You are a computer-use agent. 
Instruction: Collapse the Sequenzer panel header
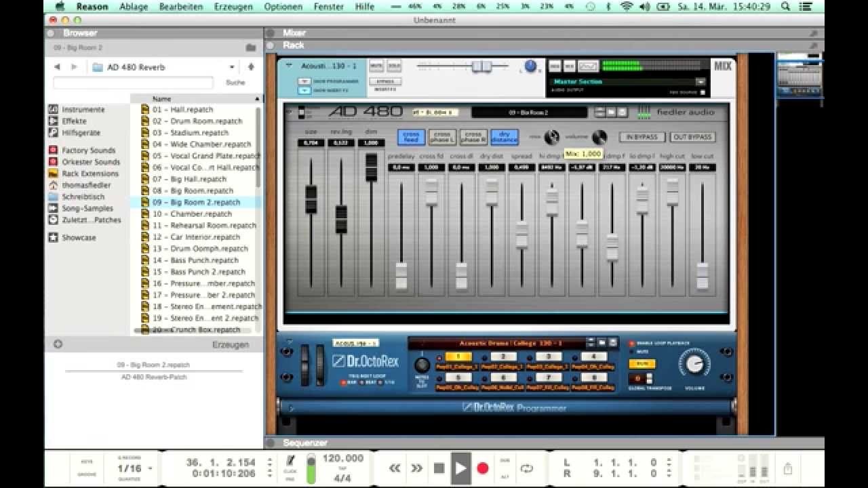coord(270,443)
